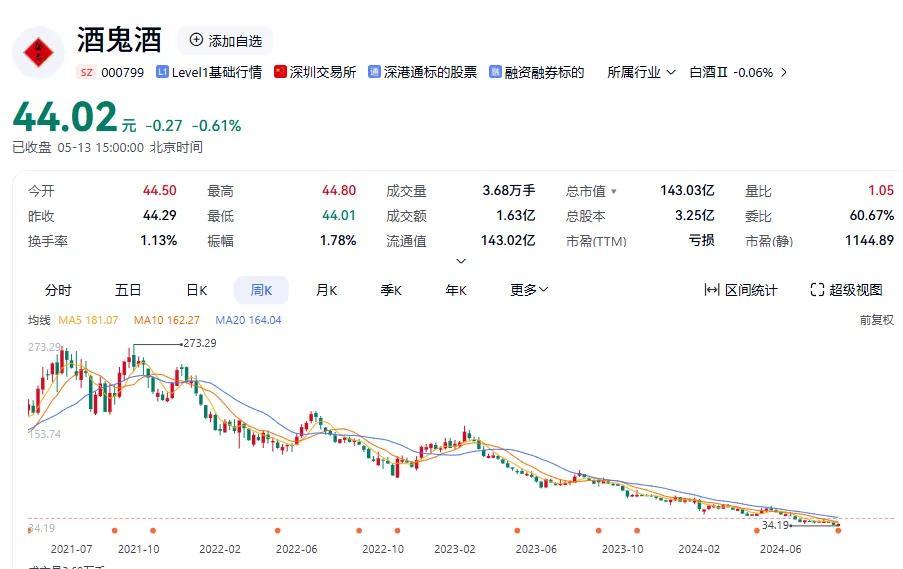The width and height of the screenshot is (903, 569).
Task: Click 量比 value 1.05
Action: pyautogui.click(x=881, y=191)
